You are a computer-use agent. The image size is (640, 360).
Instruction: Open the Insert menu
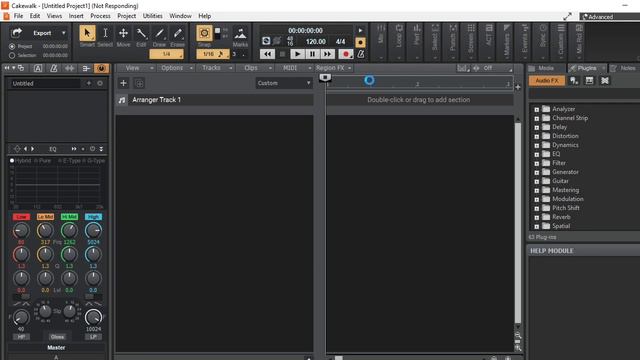[76, 16]
